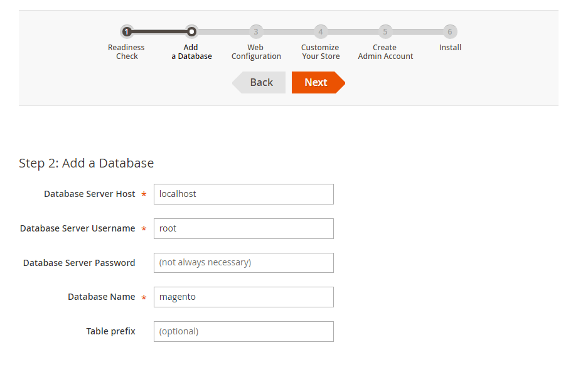Screen dimensions: 588x372
Task: Select the Create Admin Account step label
Action: click(x=385, y=52)
